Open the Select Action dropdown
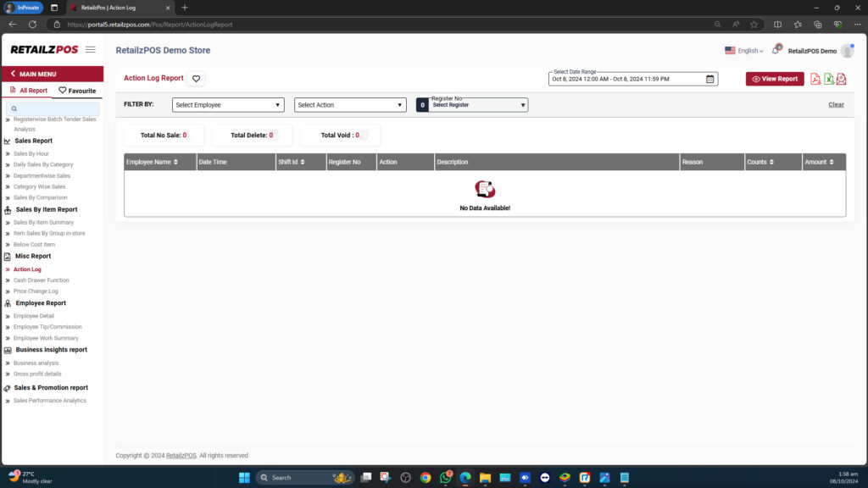868x488 pixels. 349,104
